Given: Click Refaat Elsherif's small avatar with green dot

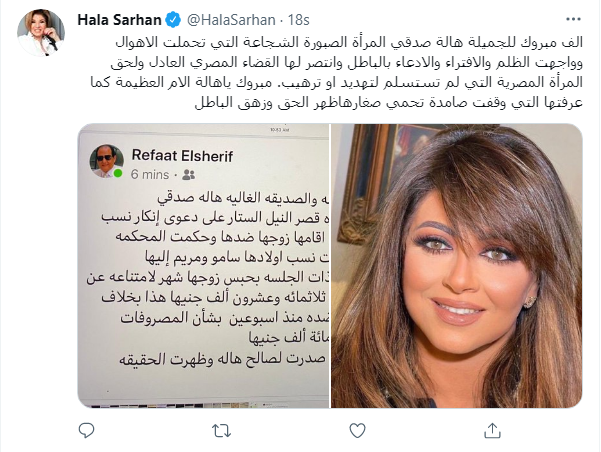Looking at the screenshot, I should coord(107,161).
